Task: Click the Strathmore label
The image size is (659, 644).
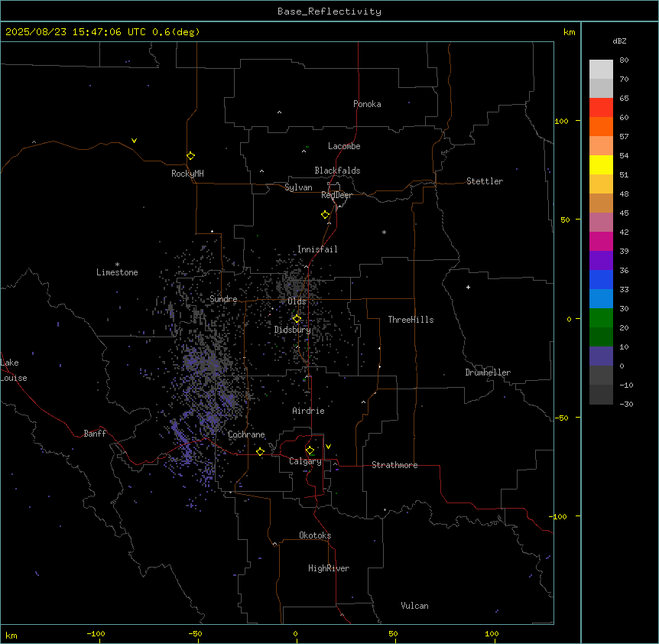Action: (394, 465)
